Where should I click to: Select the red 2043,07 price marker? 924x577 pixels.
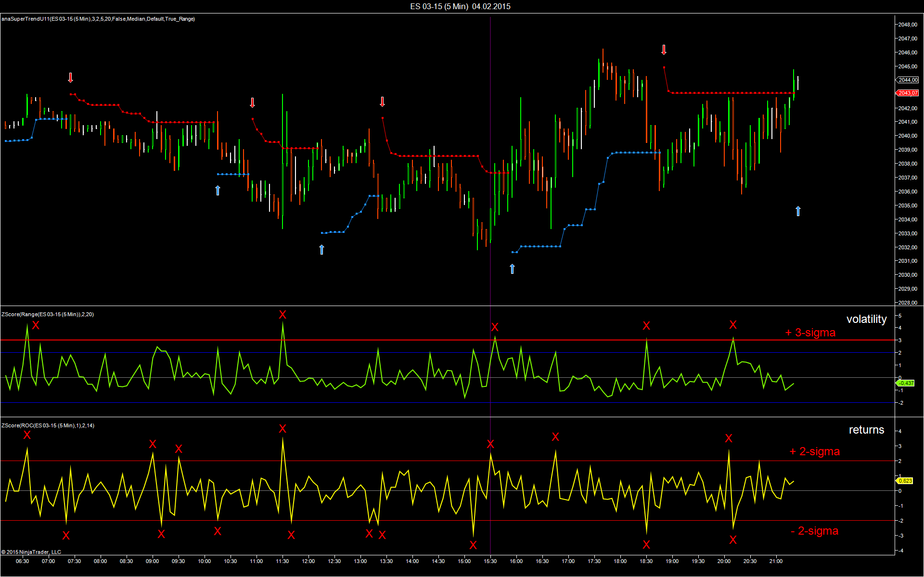(x=907, y=93)
